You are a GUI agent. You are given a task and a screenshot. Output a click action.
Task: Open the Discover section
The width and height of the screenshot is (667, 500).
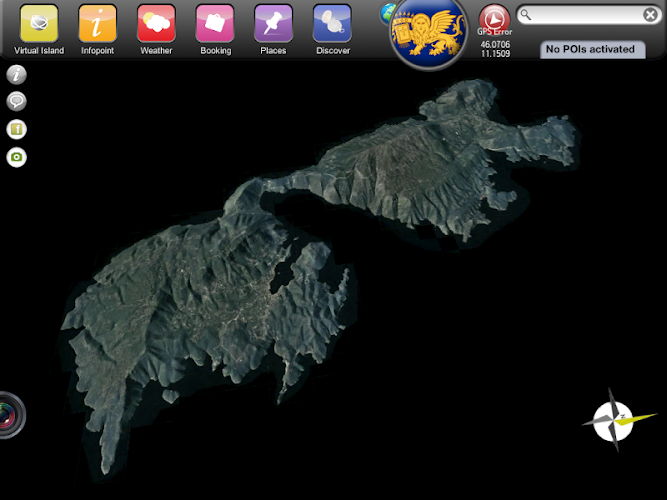[x=332, y=23]
